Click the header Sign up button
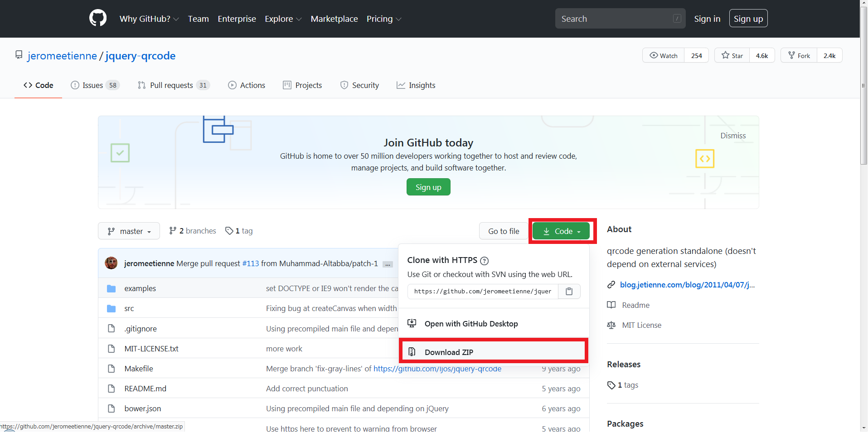This screenshot has height=433, width=868. (748, 19)
